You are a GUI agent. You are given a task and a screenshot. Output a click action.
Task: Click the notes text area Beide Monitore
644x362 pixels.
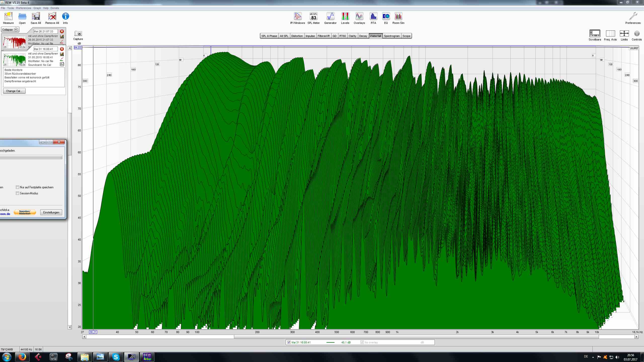click(x=34, y=77)
